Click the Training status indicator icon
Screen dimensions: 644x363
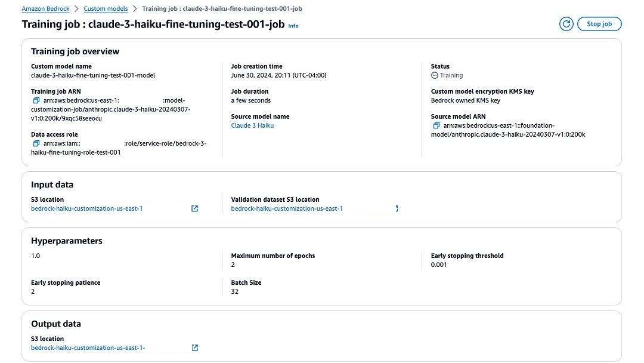434,76
